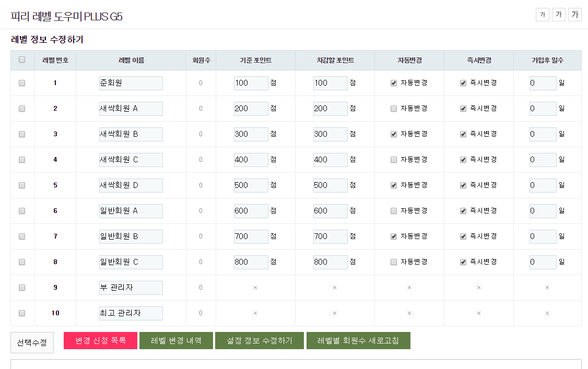Click 가입후 일수 field for level 8
This screenshot has height=369, width=588.
coord(543,262)
